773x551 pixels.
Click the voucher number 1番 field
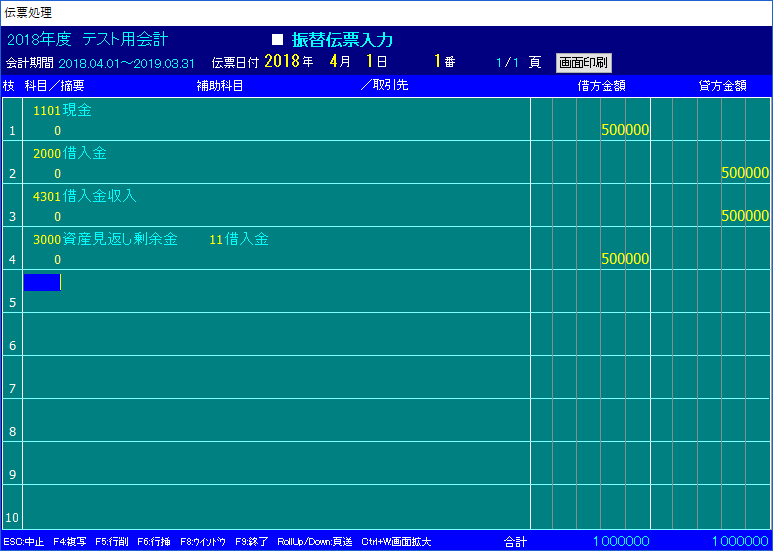coord(445,62)
